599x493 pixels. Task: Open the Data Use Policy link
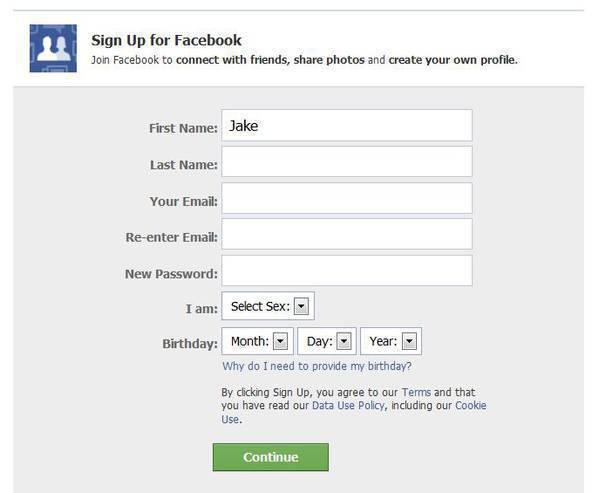[348, 406]
